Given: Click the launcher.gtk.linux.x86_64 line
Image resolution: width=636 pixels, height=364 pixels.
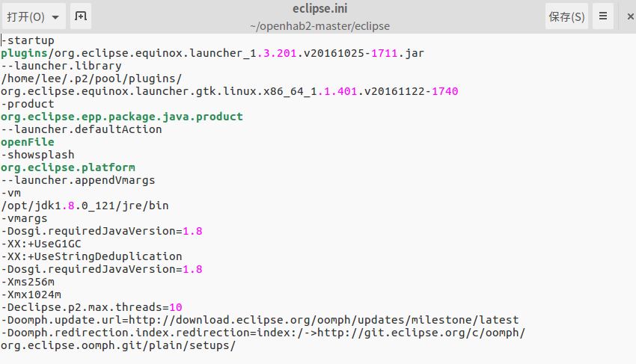Looking at the screenshot, I should 230,91.
